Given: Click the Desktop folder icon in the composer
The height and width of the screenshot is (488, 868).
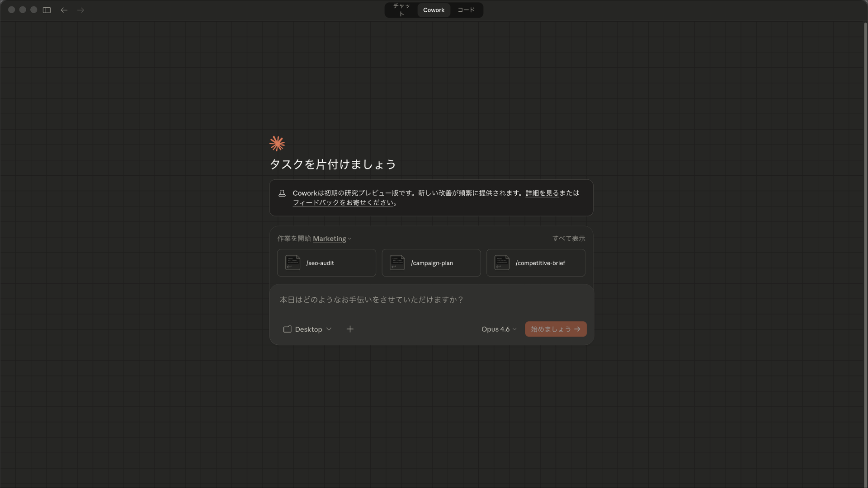Looking at the screenshot, I should pyautogui.click(x=287, y=329).
